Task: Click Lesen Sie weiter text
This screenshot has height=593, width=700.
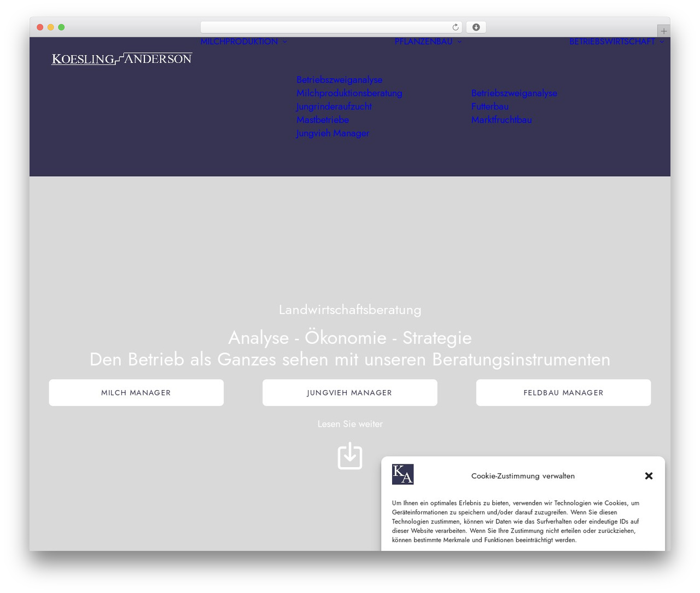Action: point(350,424)
